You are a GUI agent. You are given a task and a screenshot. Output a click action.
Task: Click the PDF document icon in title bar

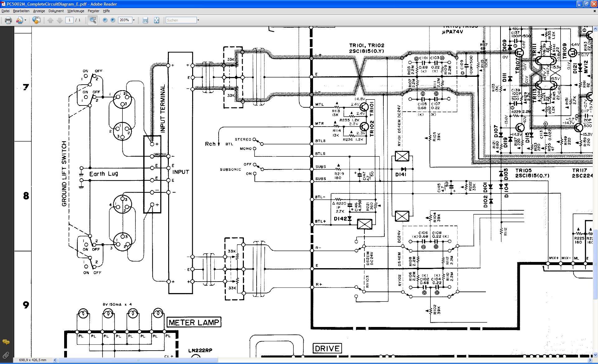[x=3, y=4]
